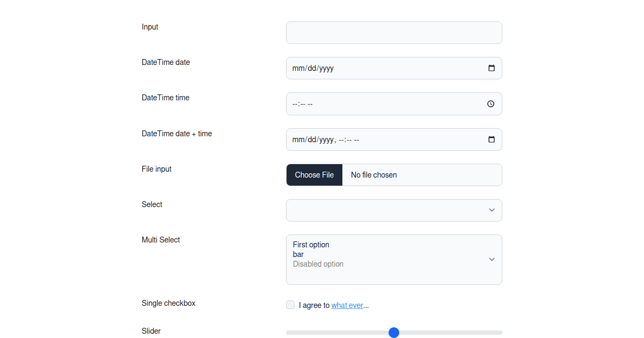Click the mm/dd/yyyy date input
The height and width of the screenshot is (338, 644).
[376, 68]
